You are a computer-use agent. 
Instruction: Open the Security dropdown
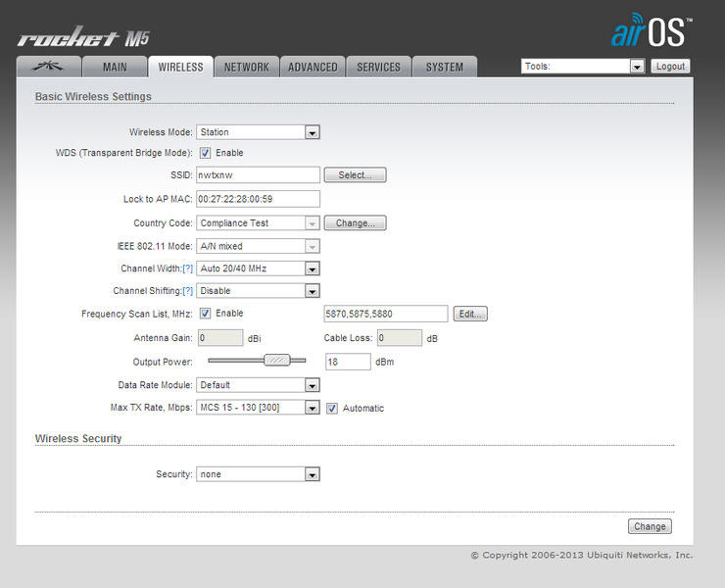[258, 474]
